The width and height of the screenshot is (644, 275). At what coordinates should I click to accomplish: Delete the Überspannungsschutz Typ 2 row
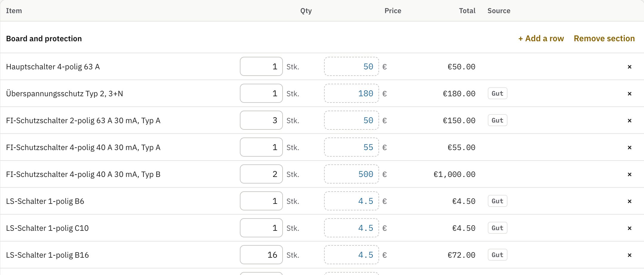coord(629,94)
